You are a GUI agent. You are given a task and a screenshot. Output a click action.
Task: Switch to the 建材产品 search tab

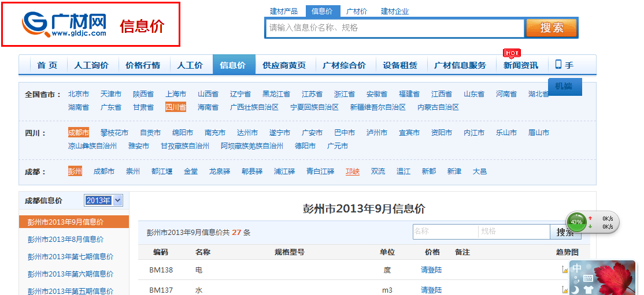point(284,12)
